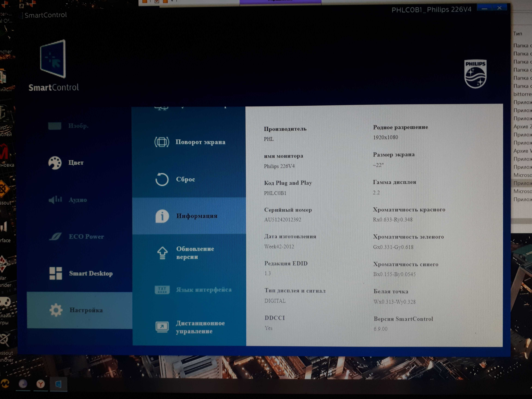
Task: Click the ECO Power leaf icon
Action: pos(56,236)
